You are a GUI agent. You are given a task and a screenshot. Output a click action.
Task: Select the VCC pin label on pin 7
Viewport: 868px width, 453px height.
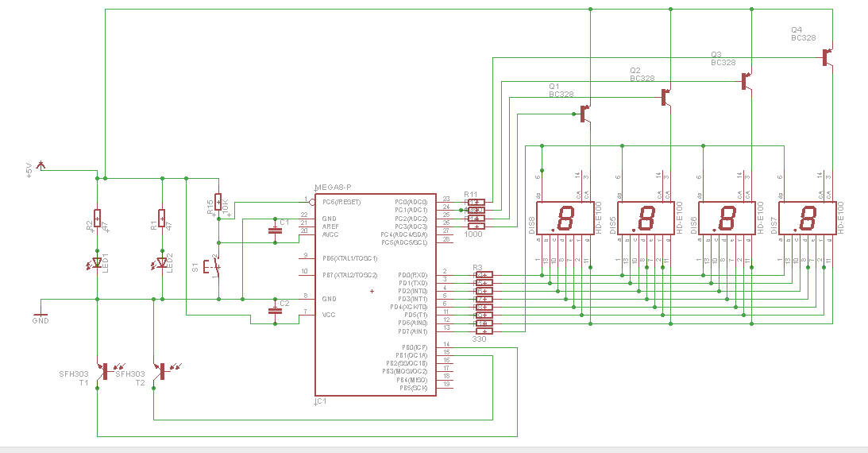pos(329,315)
